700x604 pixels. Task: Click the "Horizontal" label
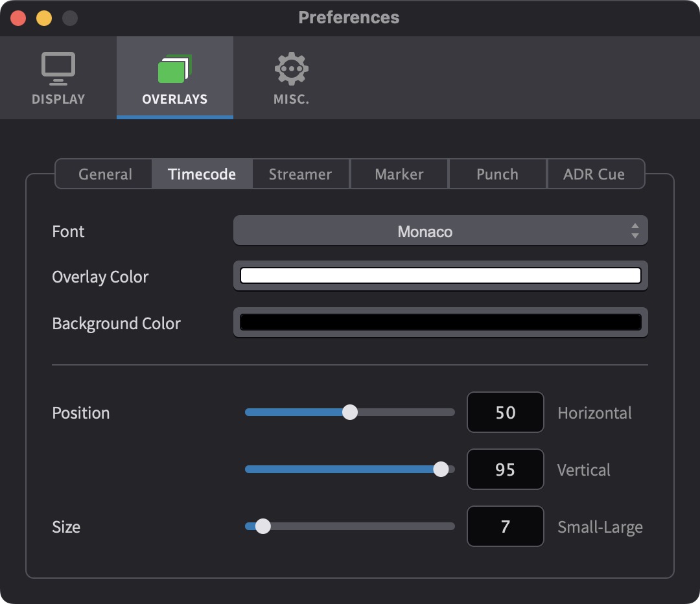click(594, 413)
